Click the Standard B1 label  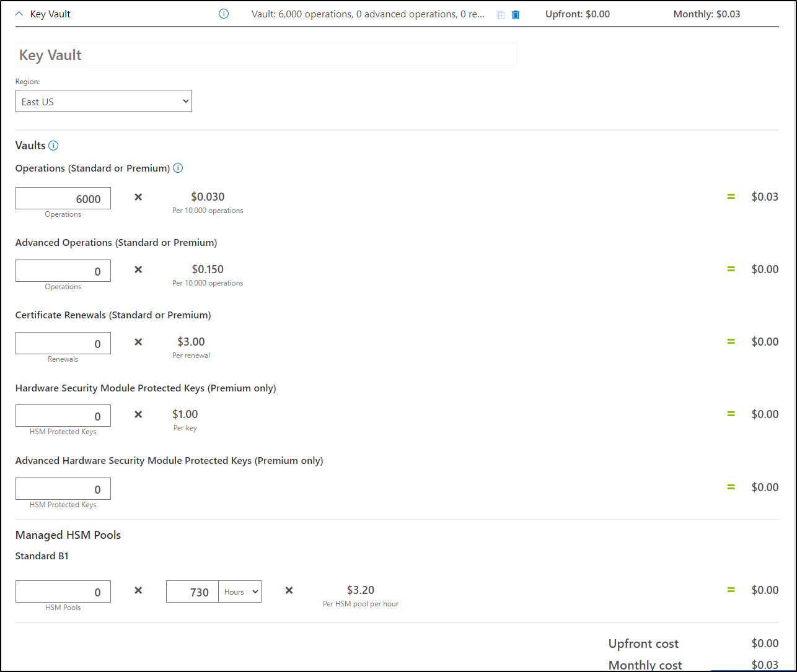[x=42, y=556]
